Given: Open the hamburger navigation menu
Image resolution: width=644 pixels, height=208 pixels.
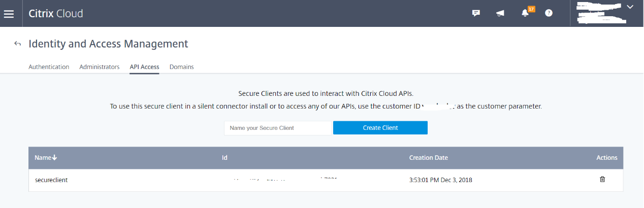Looking at the screenshot, I should coord(9,14).
